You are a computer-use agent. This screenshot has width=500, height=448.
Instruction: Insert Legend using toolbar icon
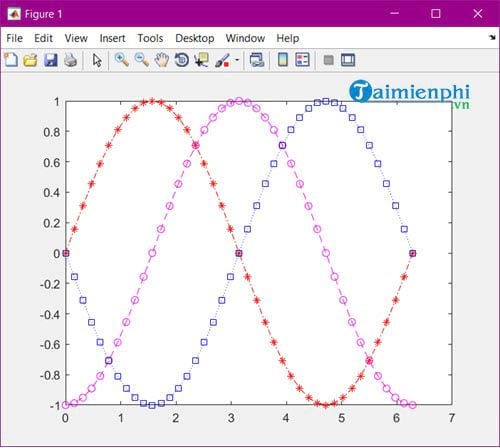coord(302,60)
